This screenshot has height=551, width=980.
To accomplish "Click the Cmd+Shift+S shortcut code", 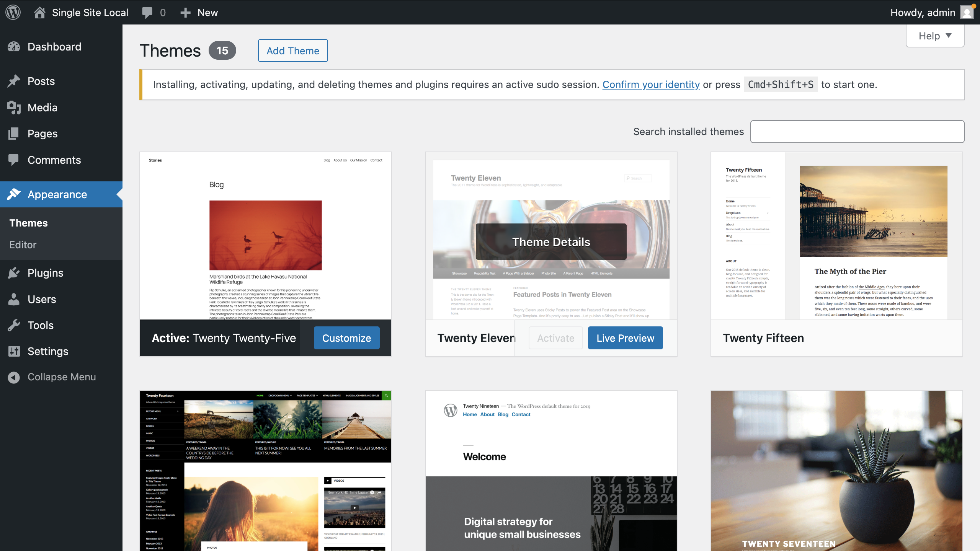I will click(x=781, y=85).
